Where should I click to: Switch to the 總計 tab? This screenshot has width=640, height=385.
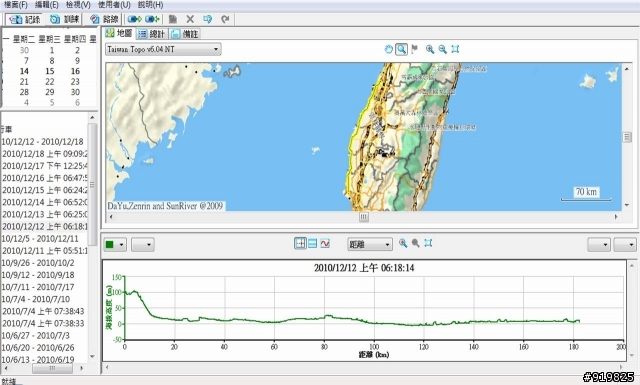152,34
